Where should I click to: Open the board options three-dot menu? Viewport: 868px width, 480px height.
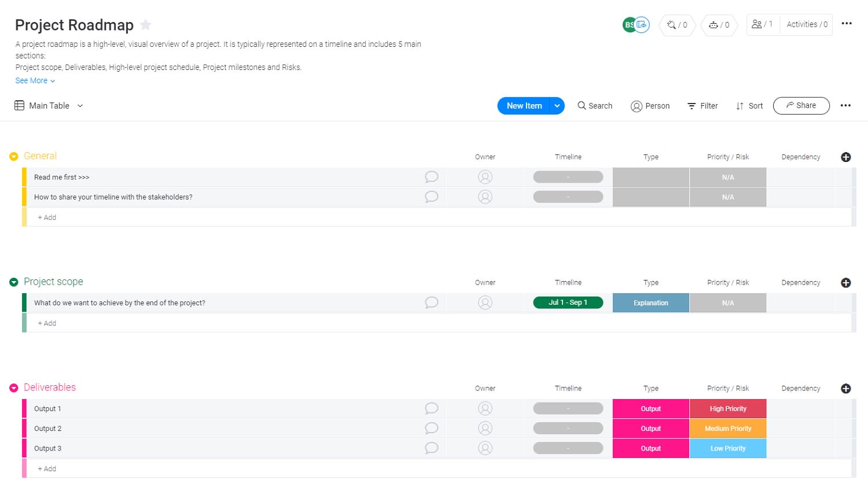coord(847,24)
